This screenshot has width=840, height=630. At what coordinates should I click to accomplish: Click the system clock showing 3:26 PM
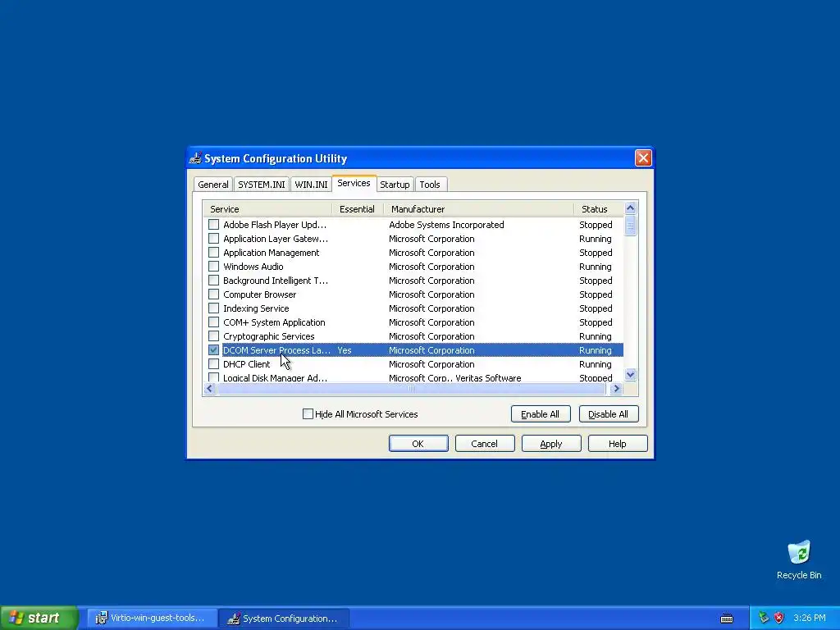(x=810, y=618)
